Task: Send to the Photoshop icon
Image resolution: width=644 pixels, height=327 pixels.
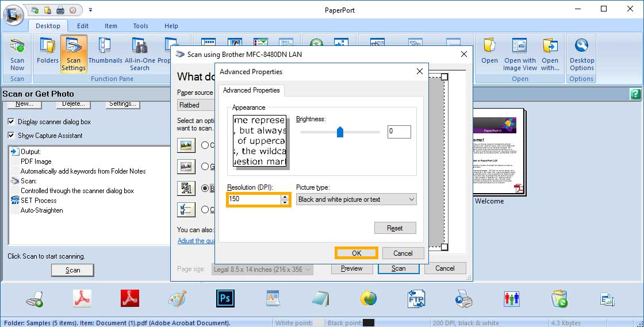Action: pyautogui.click(x=225, y=299)
